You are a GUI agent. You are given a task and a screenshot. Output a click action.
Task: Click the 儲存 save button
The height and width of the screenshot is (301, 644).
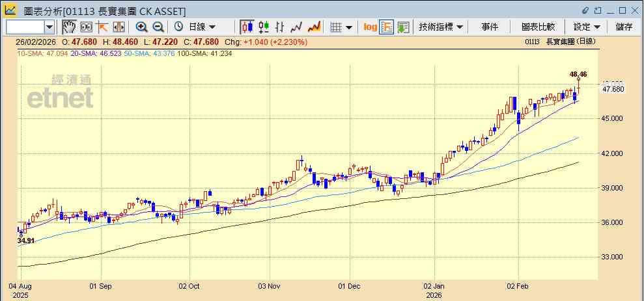point(624,27)
